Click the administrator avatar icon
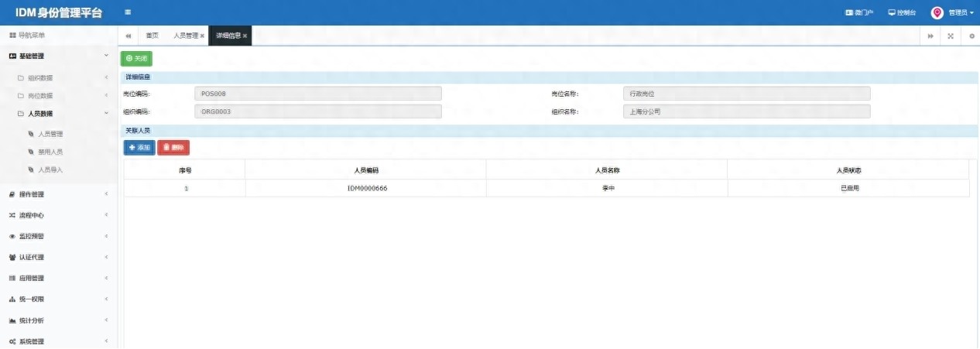Image resolution: width=980 pixels, height=349 pixels. click(x=937, y=12)
